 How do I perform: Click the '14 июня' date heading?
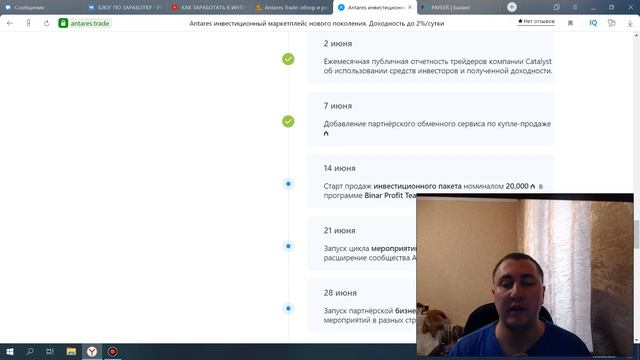339,168
